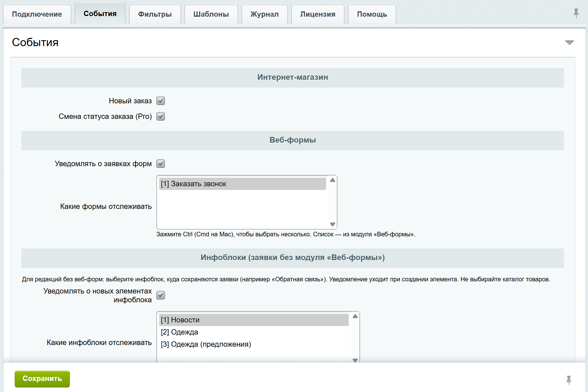This screenshot has width=588, height=392.
Task: Select the [2] Одежда infoblock
Action: 254,332
